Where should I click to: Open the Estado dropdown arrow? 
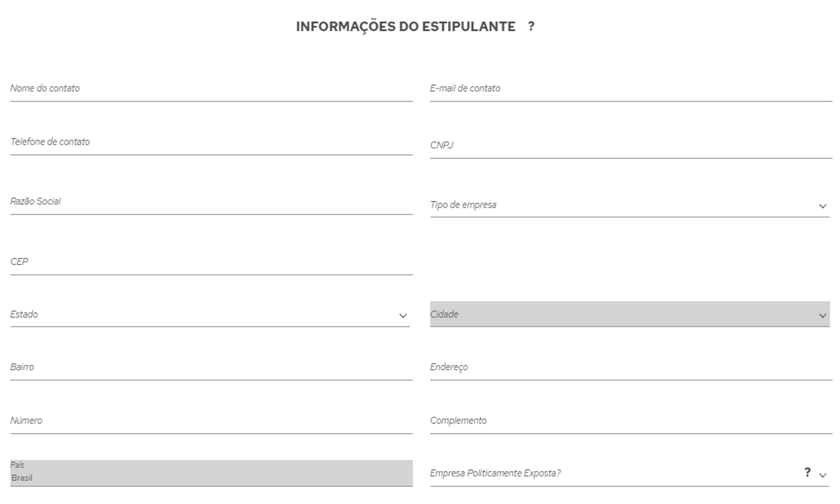tap(403, 316)
